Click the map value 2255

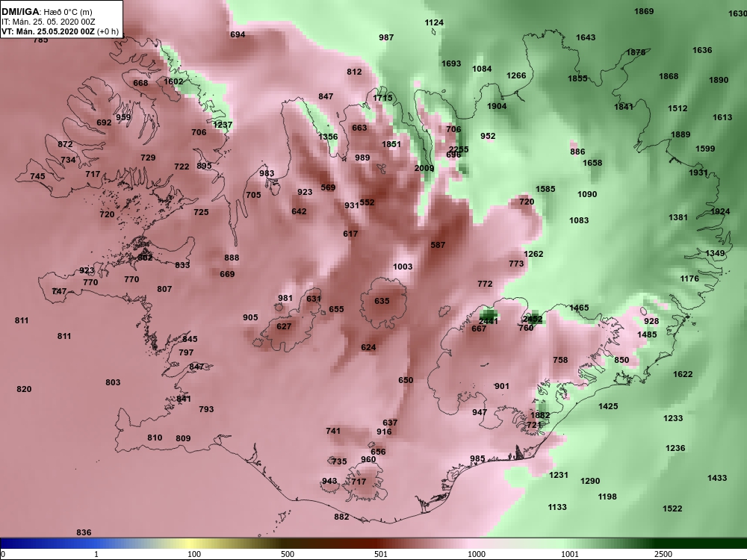[x=459, y=149]
